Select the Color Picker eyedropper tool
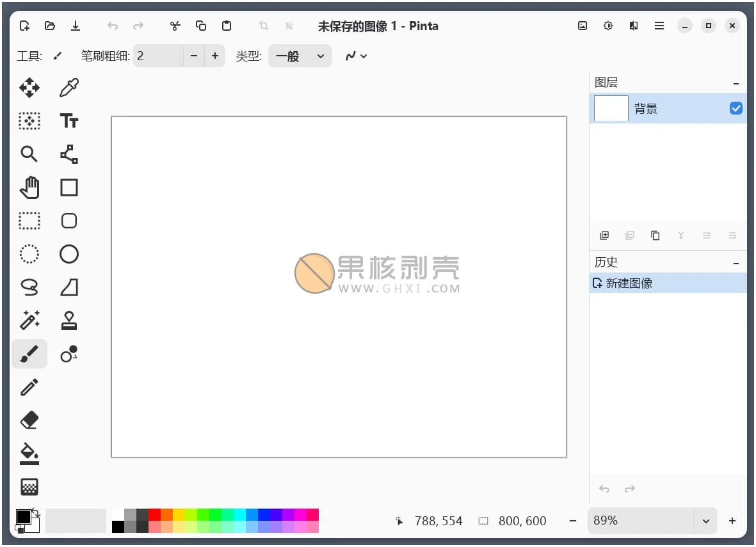The image size is (756, 547). 68,87
